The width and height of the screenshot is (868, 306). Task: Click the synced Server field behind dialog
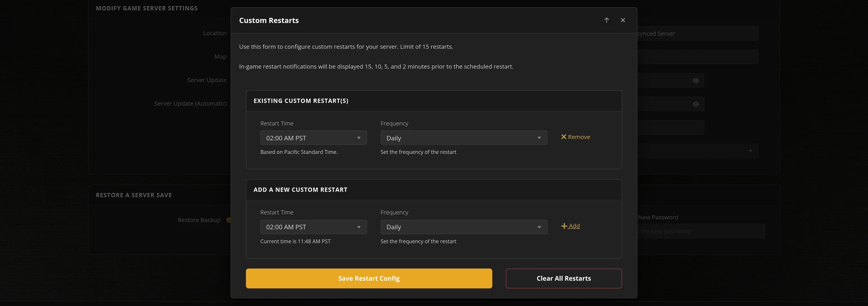pyautogui.click(x=698, y=33)
